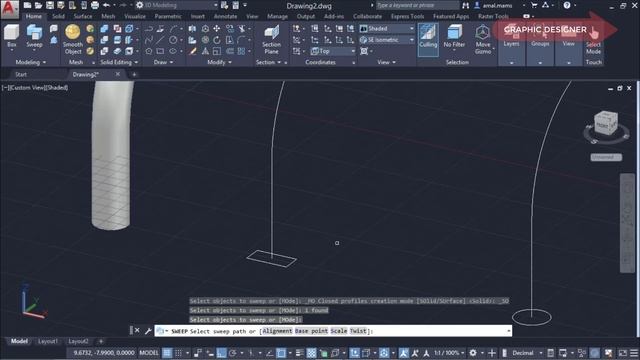This screenshot has height=360, width=640.
Task: Click the Open file folder icon
Action: coord(38,5)
